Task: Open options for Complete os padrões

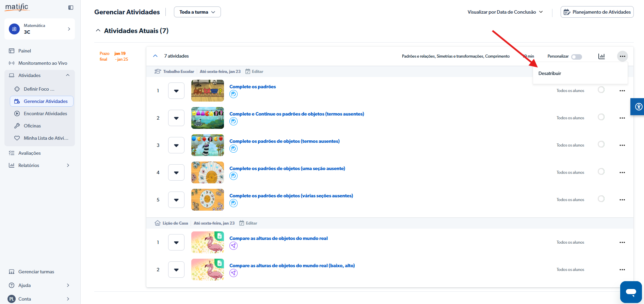Action: coord(622,91)
